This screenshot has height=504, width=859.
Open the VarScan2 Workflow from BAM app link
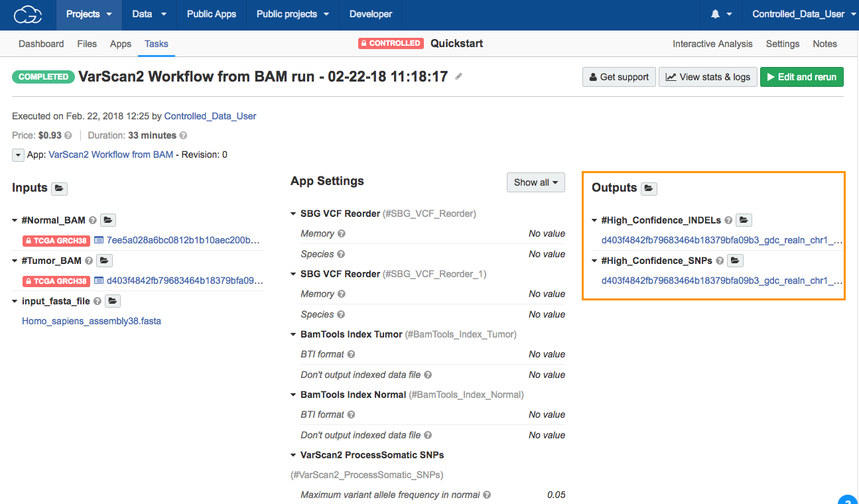111,155
